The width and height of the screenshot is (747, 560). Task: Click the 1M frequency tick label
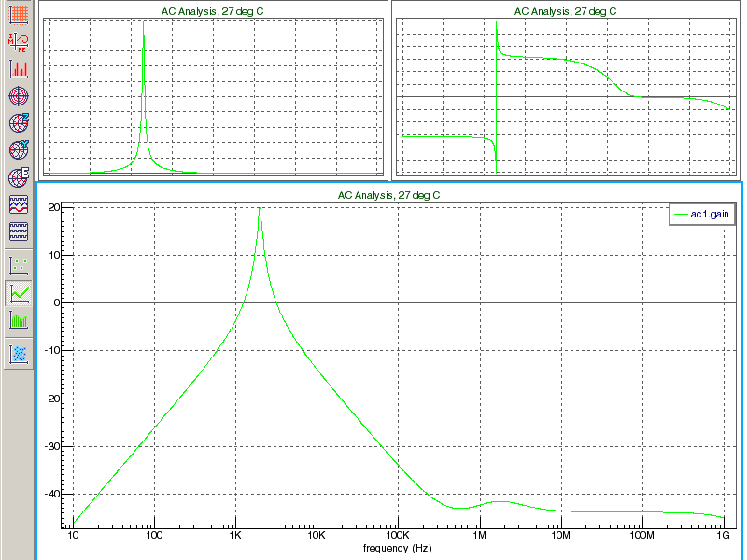[479, 535]
